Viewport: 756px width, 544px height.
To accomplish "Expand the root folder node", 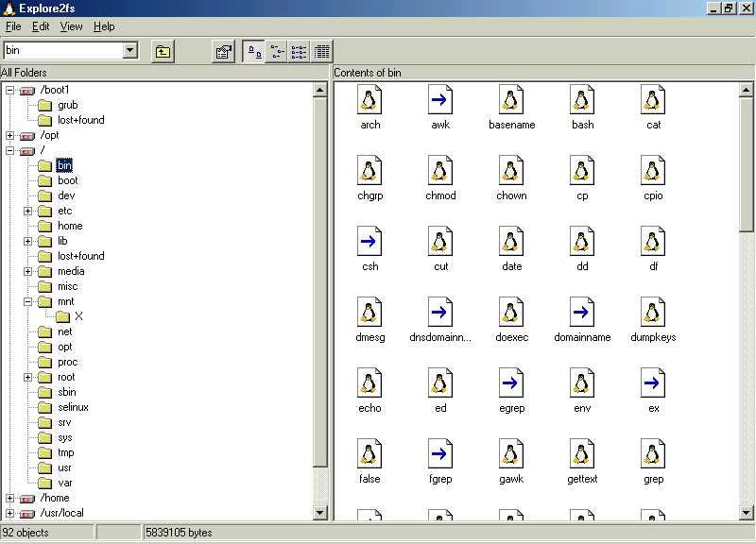I will [x=28, y=377].
